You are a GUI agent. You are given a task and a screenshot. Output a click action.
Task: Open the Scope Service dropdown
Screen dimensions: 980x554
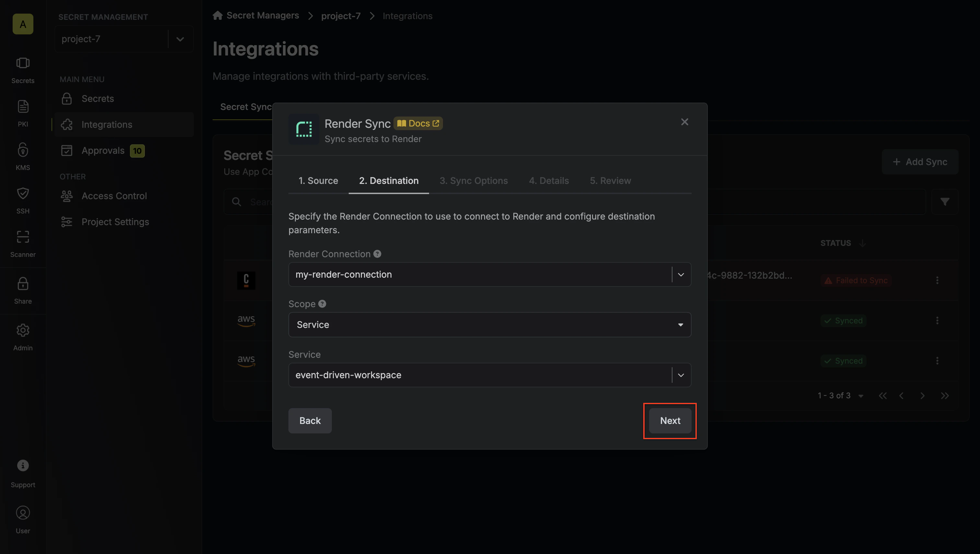[490, 325]
